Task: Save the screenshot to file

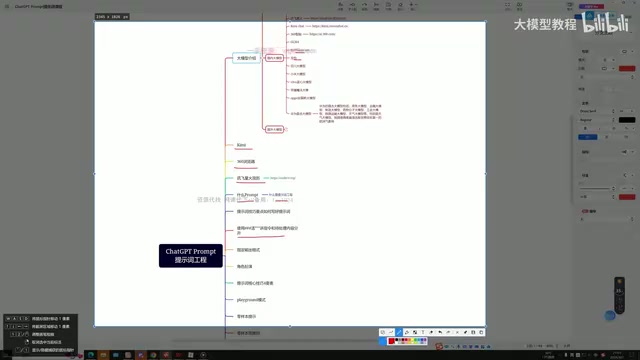Action: click(x=473, y=332)
